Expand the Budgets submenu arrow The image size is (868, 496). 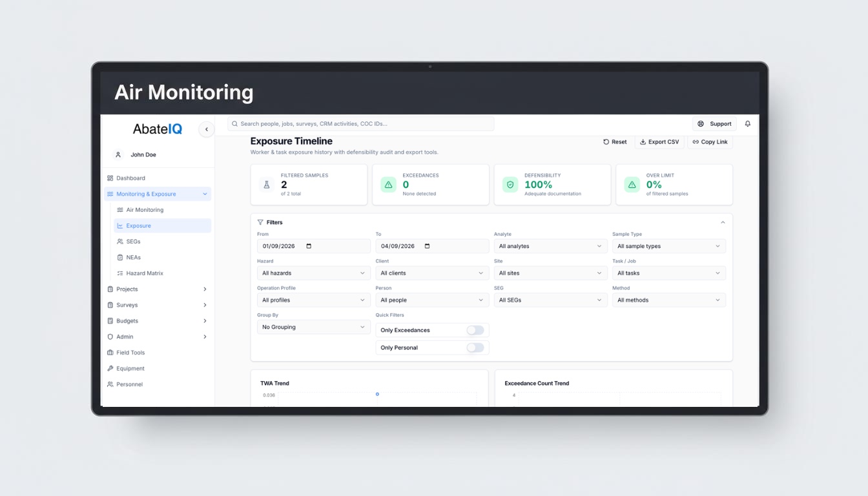[205, 321]
